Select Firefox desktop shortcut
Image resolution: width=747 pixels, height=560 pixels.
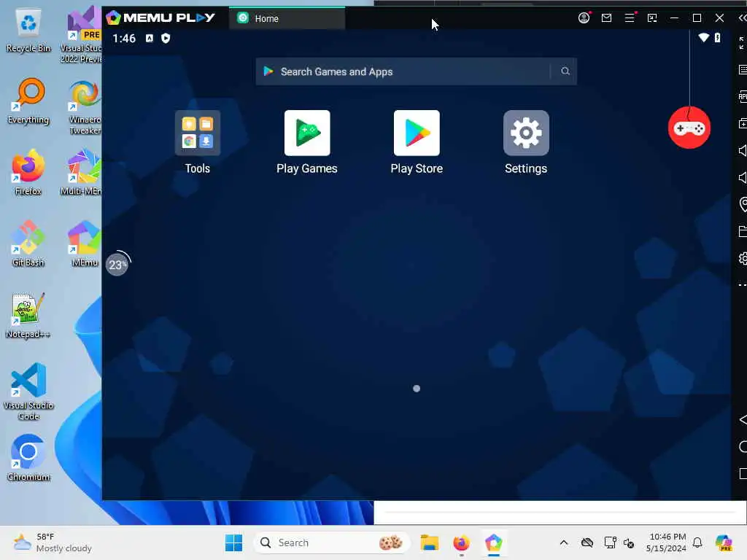(28, 173)
